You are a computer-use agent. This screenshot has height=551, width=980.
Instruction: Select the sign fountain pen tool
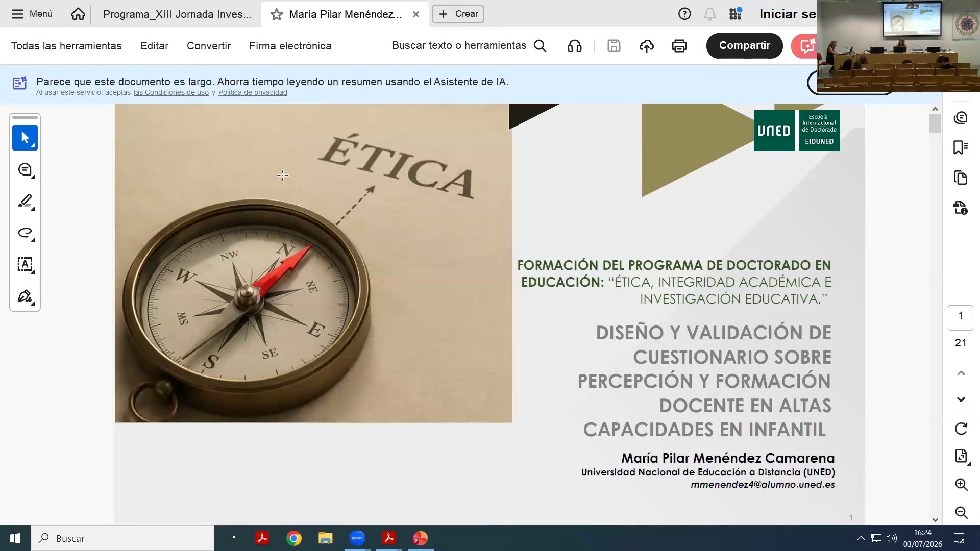25,296
